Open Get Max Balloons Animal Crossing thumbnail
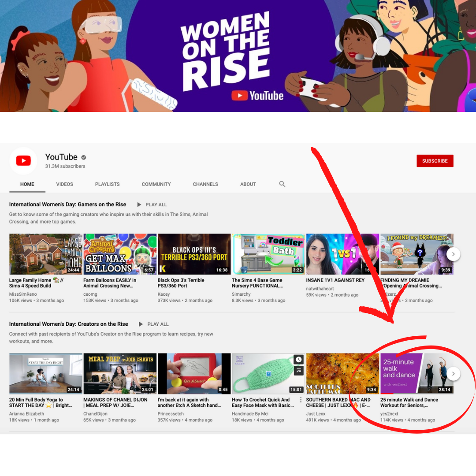This screenshot has width=476, height=476. (x=120, y=254)
